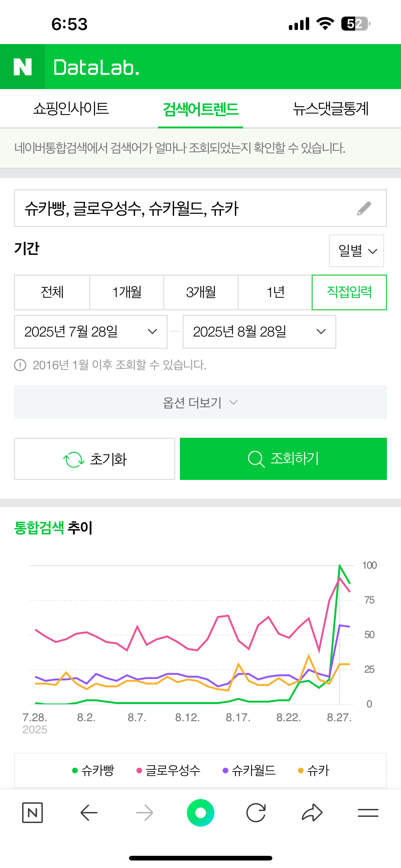The image size is (401, 868).
Task: Toggle 슈카빵 series in chart legend
Action: tap(93, 770)
